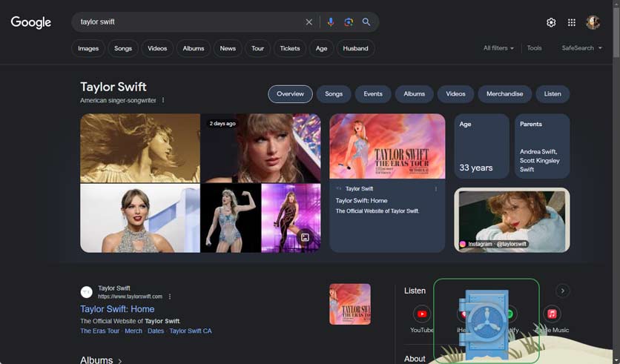Open more options for Taylor Swift panel

point(163,100)
